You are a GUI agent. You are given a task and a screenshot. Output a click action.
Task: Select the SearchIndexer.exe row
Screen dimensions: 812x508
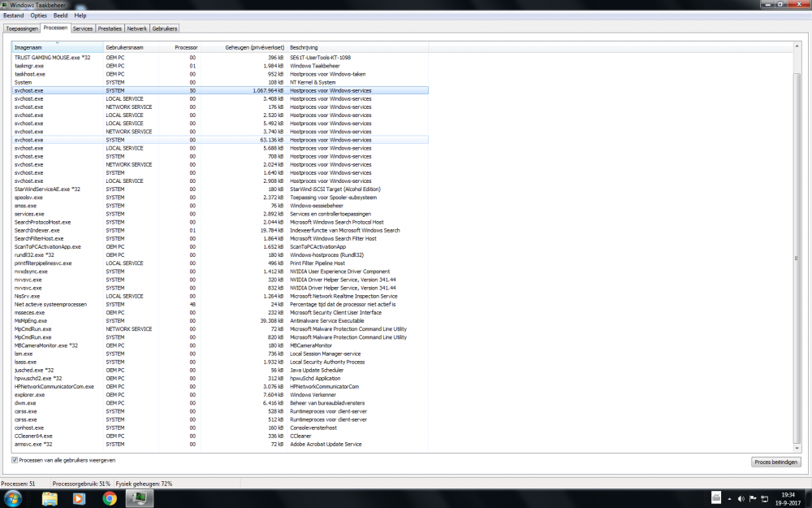tap(220, 230)
